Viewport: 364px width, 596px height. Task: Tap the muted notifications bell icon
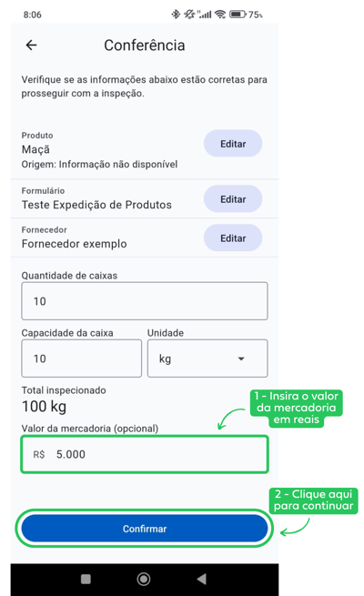189,15
